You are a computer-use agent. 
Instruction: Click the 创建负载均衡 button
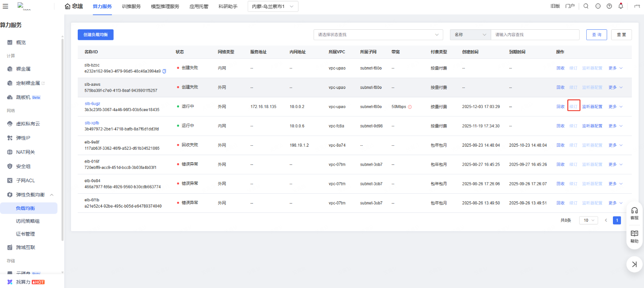click(x=95, y=35)
